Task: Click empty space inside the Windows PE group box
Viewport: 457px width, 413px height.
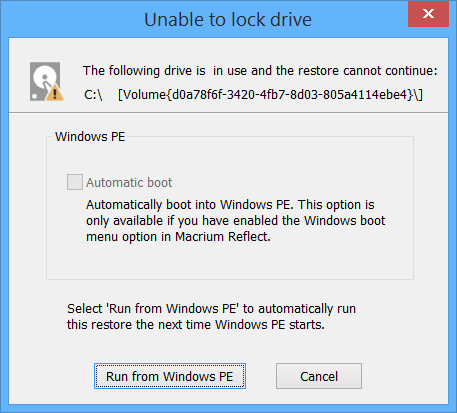Action: tap(230, 260)
